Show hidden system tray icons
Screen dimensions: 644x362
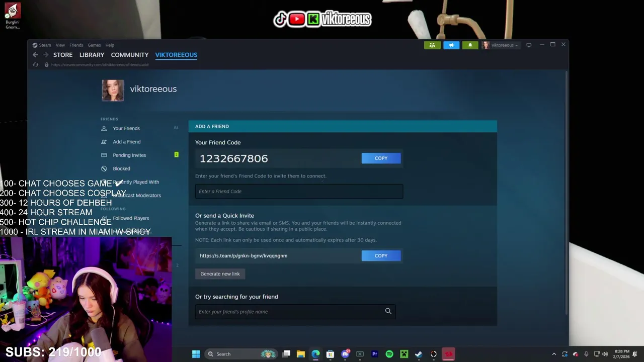tap(554, 354)
